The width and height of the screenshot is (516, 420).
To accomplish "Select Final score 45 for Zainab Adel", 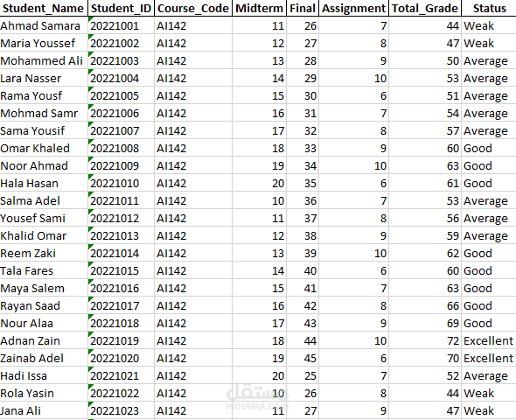I will pyautogui.click(x=303, y=358).
